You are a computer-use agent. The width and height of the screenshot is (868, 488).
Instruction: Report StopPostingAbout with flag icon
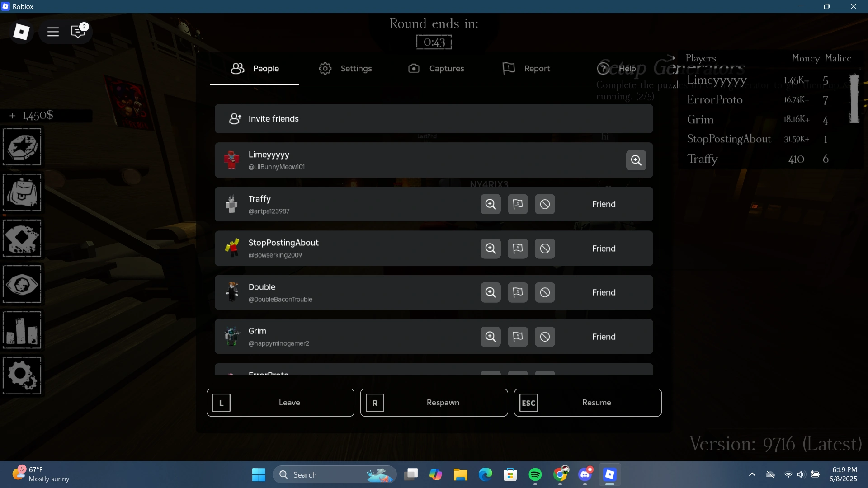518,249
